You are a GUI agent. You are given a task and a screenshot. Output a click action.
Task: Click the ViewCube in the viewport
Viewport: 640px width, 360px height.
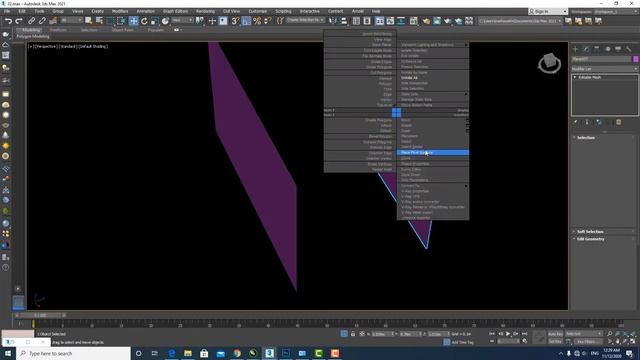[549, 63]
